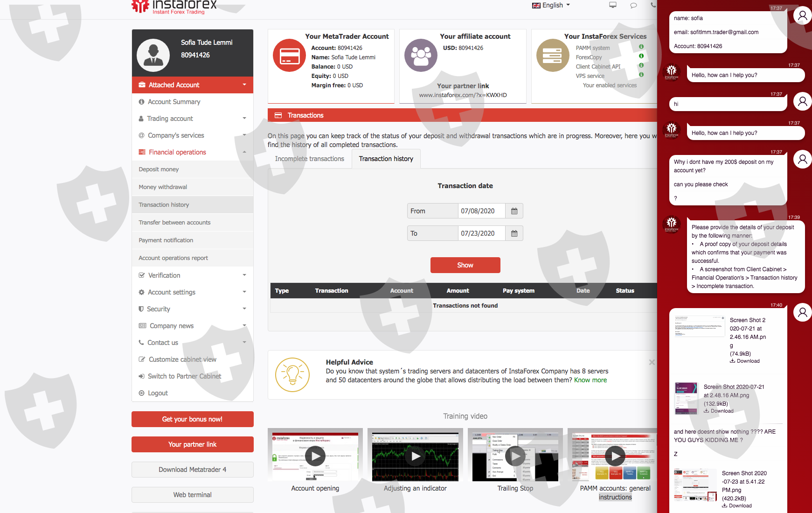
Task: Click the InstaForex logo in header
Action: click(x=174, y=7)
